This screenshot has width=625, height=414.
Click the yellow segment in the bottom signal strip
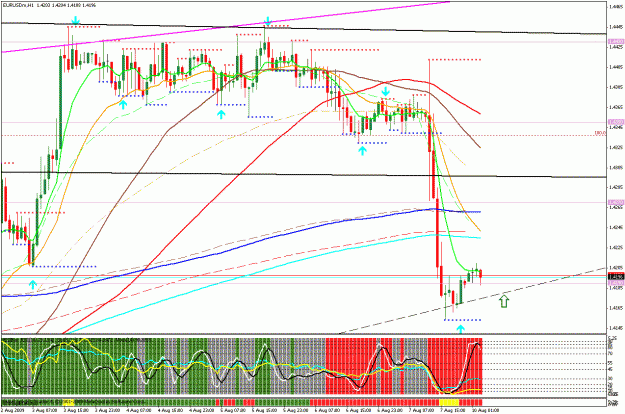coord(449,402)
